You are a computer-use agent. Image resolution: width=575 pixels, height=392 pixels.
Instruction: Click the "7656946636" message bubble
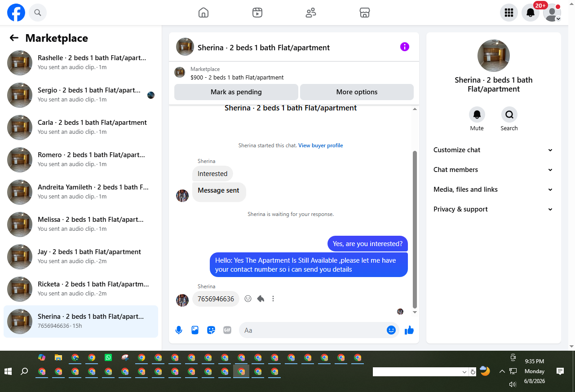216,299
